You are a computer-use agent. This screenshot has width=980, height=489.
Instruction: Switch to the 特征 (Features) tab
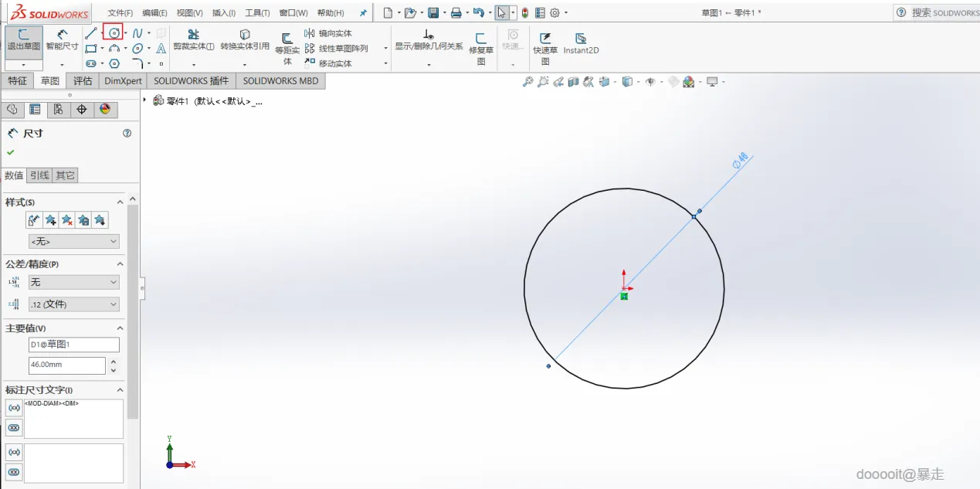[17, 81]
